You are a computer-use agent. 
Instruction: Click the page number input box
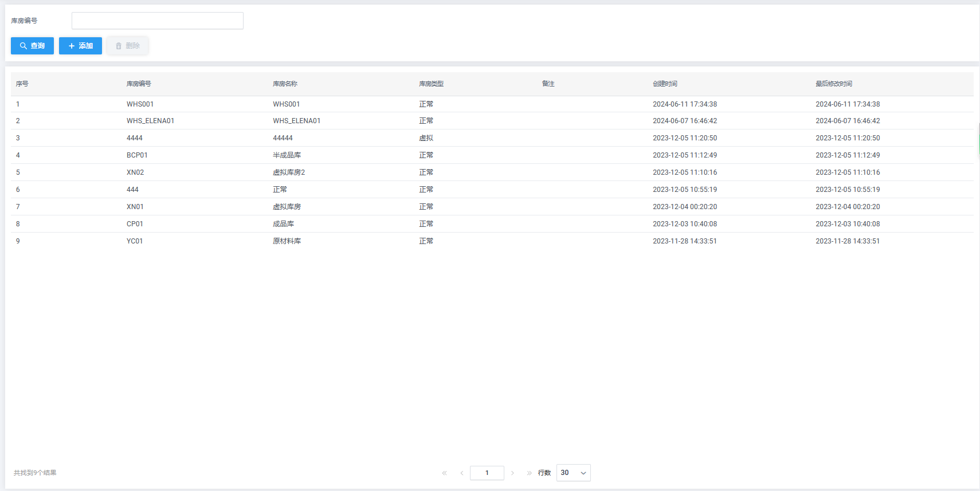coord(487,473)
